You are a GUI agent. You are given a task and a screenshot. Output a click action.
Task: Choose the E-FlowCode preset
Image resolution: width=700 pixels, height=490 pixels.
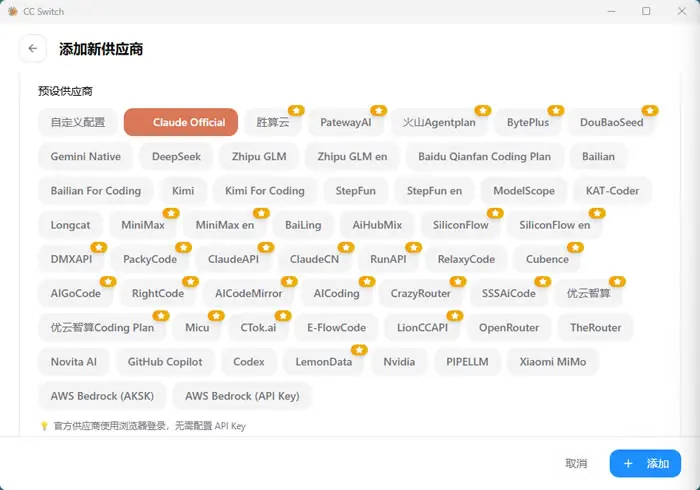(337, 328)
